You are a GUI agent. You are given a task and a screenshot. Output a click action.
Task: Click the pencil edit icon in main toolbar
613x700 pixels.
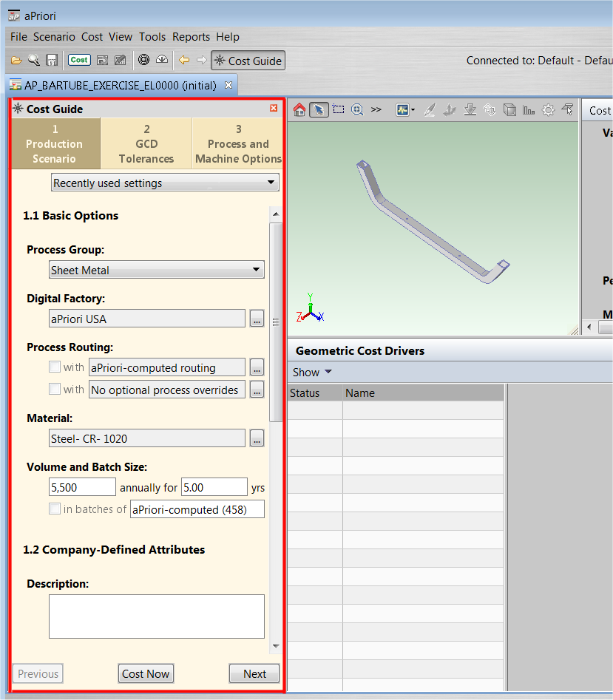pos(120,61)
